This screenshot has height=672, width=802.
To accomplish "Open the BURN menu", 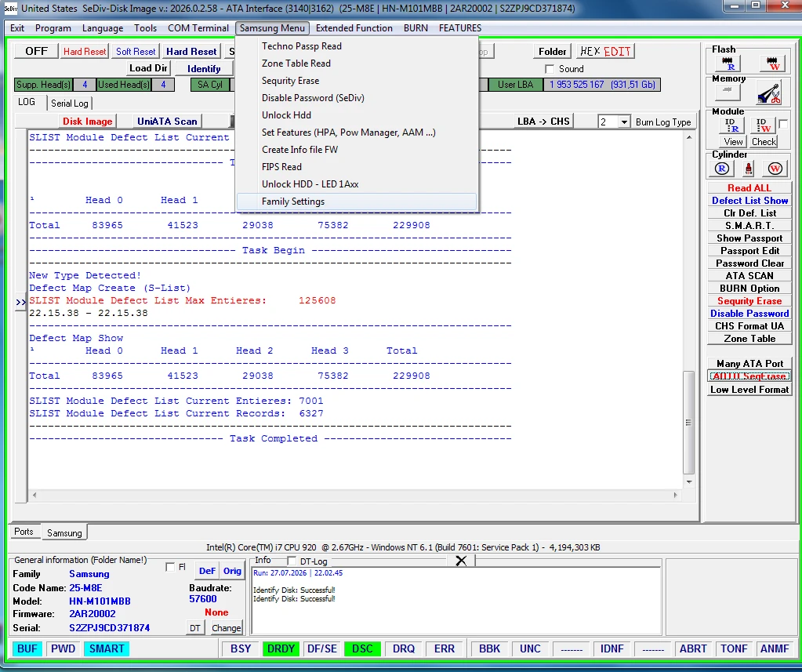I will click(x=416, y=28).
